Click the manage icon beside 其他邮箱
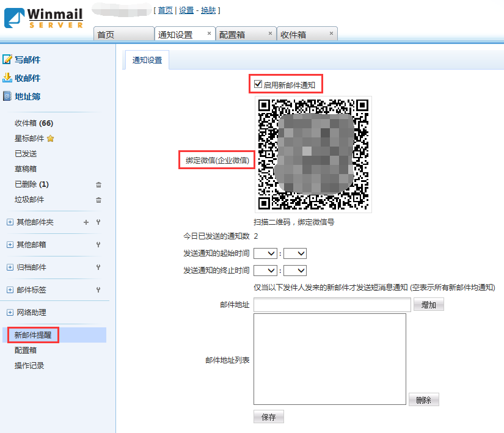This screenshot has width=504, height=433. 98,244
